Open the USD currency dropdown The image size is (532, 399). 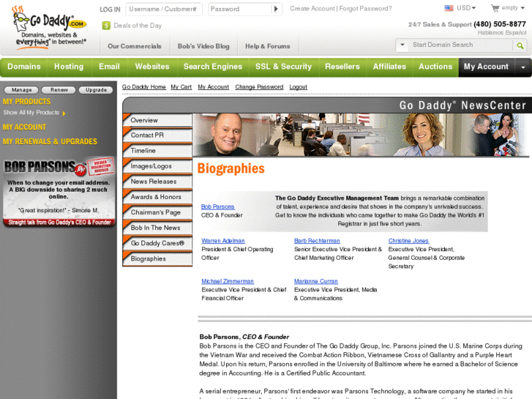click(466, 8)
